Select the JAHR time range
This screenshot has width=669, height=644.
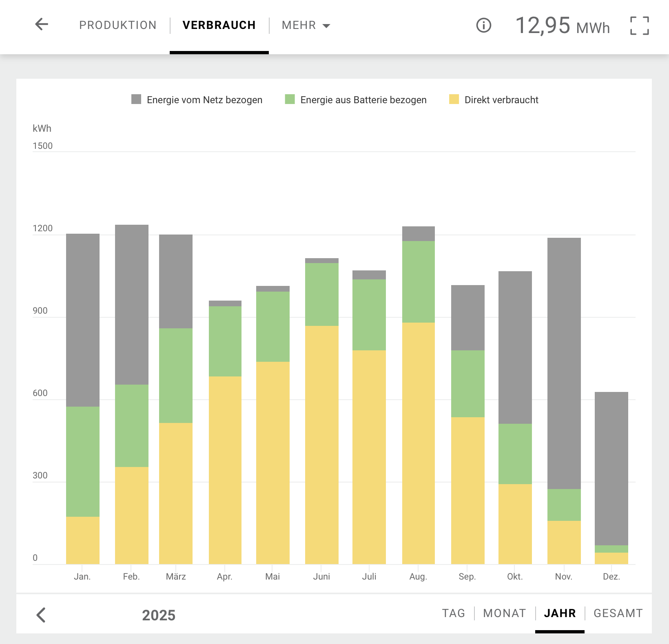pyautogui.click(x=560, y=613)
